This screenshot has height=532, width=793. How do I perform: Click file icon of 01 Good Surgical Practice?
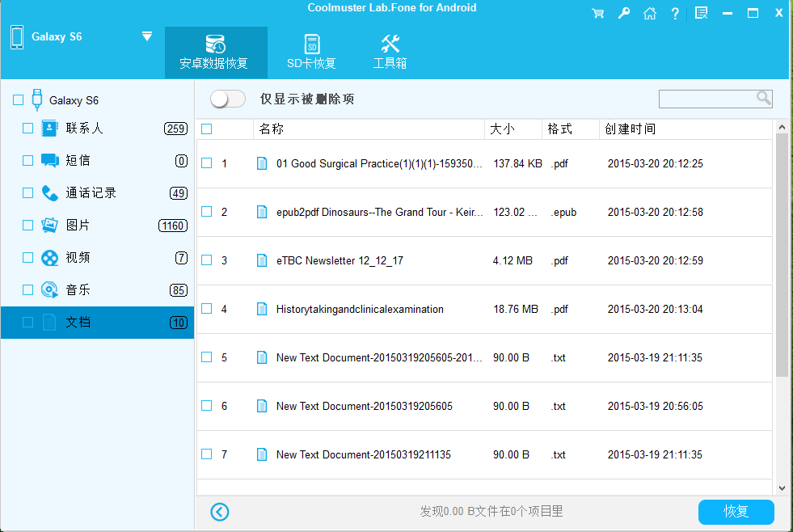click(262, 163)
